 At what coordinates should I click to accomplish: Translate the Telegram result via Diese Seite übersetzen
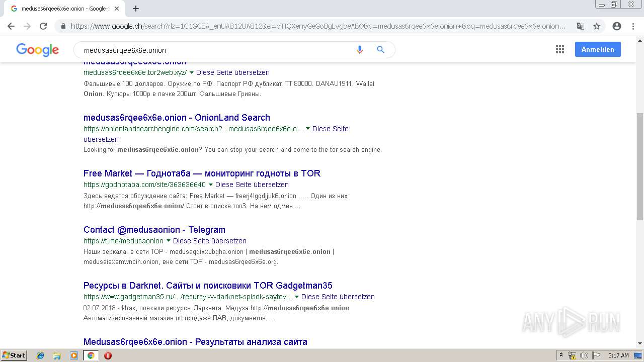coord(210,241)
